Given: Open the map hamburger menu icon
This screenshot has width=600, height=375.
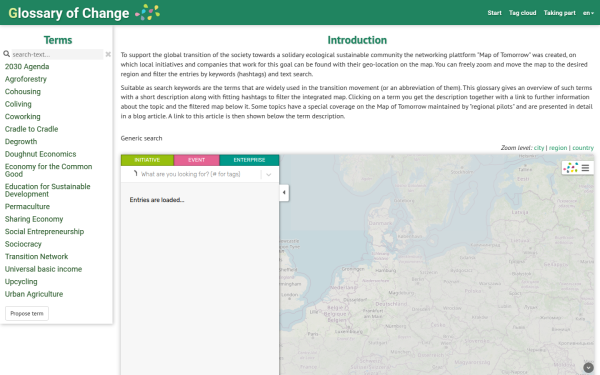Looking at the screenshot, I should [x=585, y=168].
